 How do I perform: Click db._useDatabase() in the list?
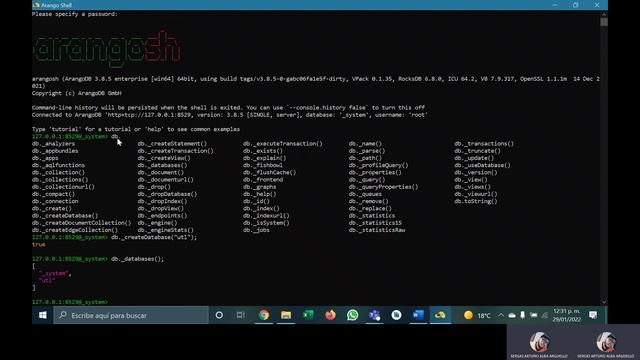[482, 165]
